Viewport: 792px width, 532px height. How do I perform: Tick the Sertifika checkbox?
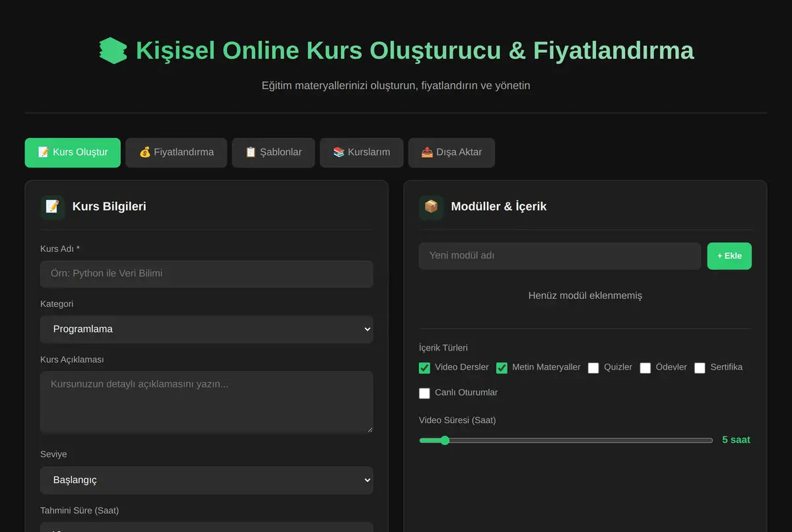coord(700,368)
